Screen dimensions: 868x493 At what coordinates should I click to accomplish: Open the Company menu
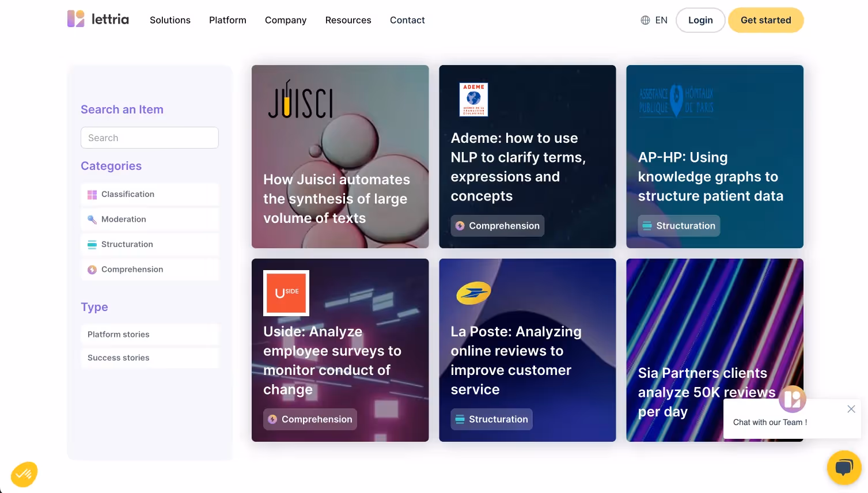coord(286,20)
